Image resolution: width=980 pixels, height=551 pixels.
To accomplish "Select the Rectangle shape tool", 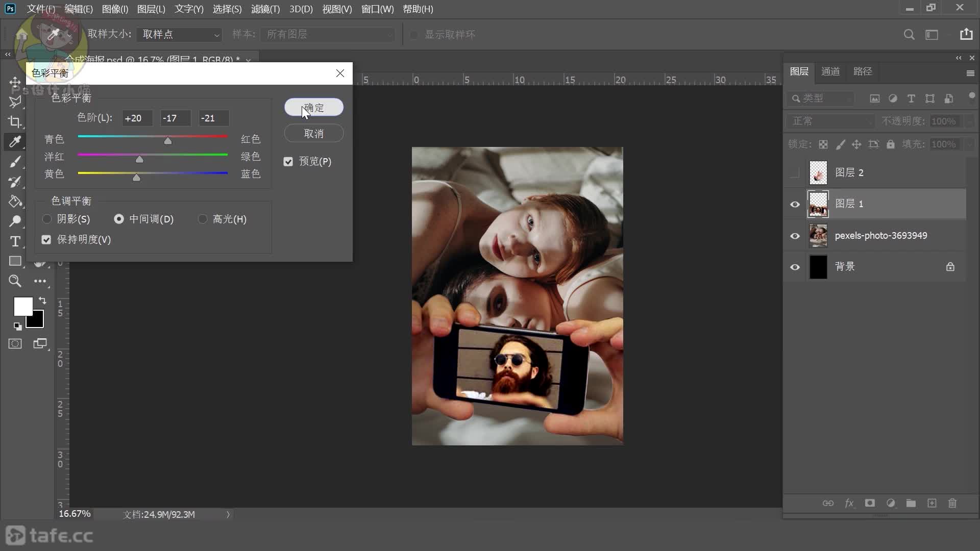I will pos(15,261).
